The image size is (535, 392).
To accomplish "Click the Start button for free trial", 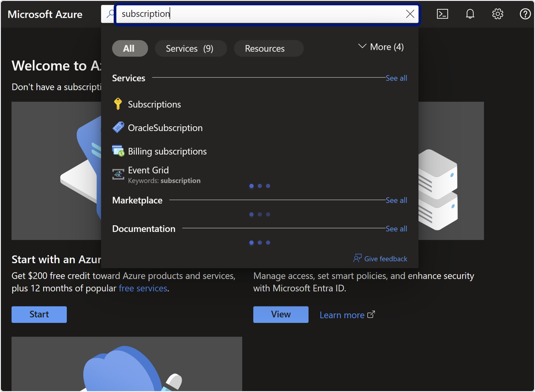I will [x=39, y=314].
